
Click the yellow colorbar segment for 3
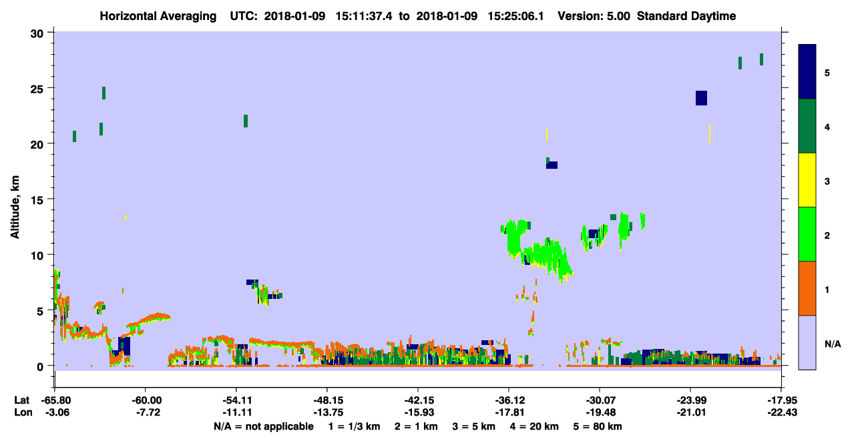[x=807, y=180]
